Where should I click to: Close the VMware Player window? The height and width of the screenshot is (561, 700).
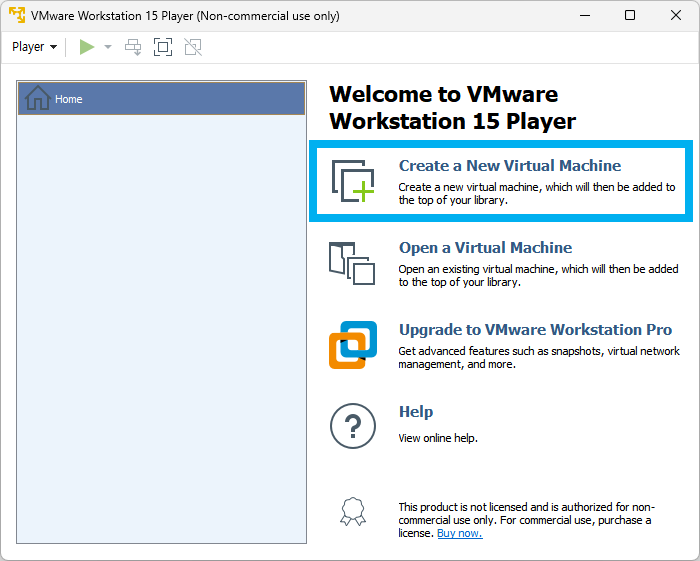pos(676,15)
